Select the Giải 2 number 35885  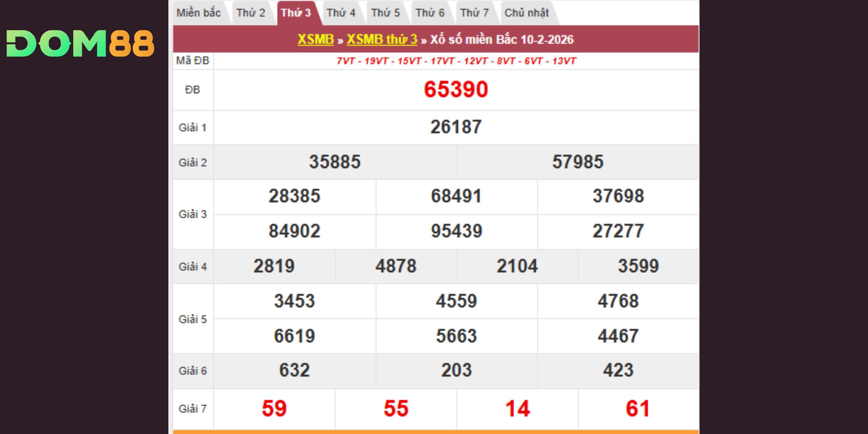pyautogui.click(x=335, y=162)
